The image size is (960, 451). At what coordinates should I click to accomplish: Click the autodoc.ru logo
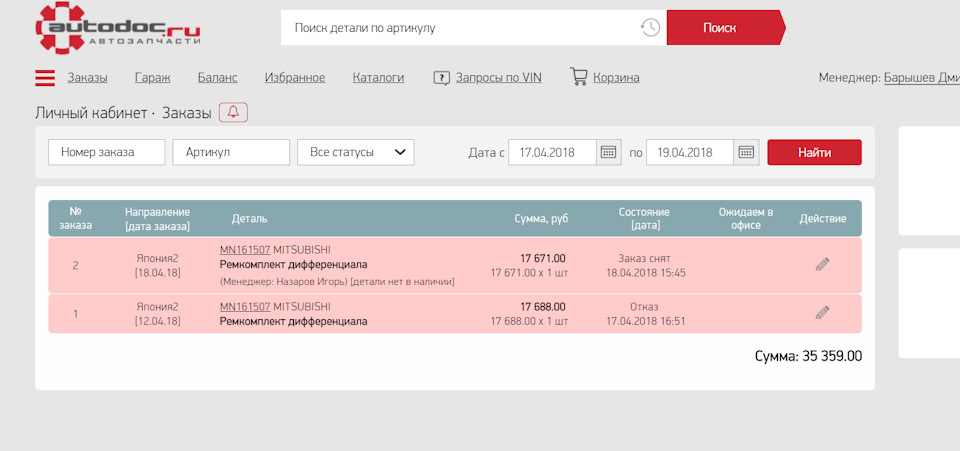click(x=118, y=28)
